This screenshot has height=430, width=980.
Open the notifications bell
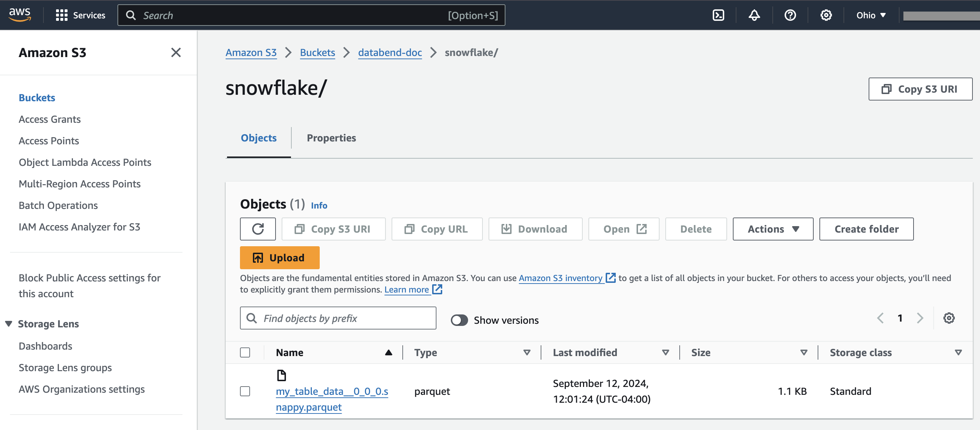[x=754, y=15]
